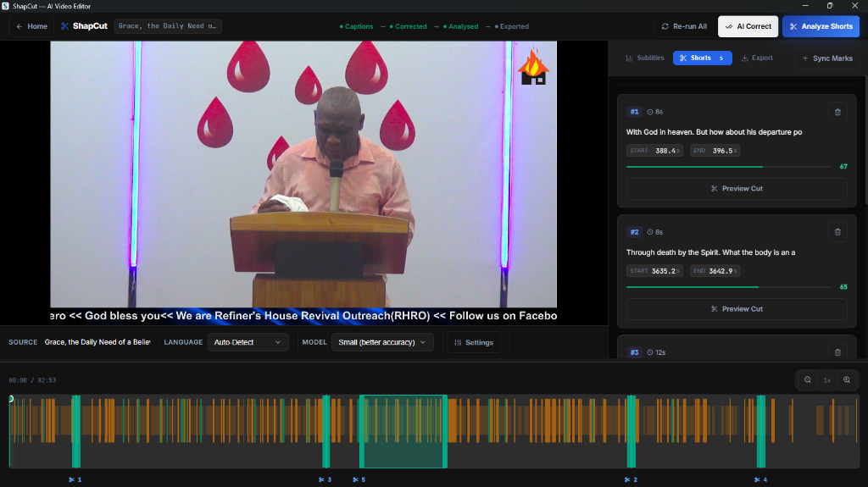This screenshot has height=487, width=868.
Task: Click short #2 clock duration icon
Action: click(x=650, y=232)
